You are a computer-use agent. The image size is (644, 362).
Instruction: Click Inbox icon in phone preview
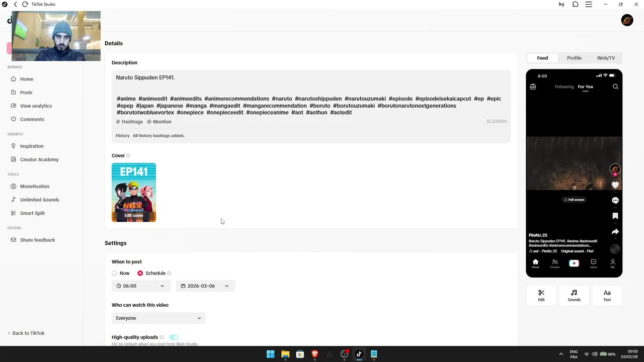[x=593, y=263]
